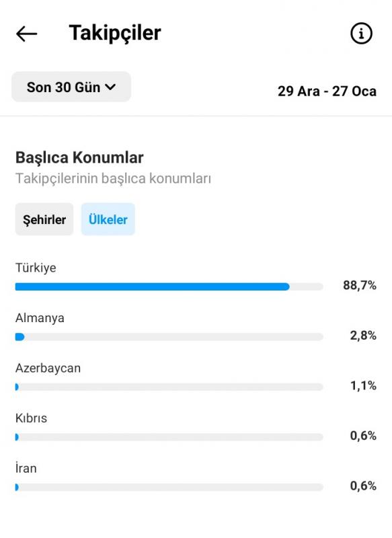Screen dimensions: 392x538
Task: Click the 88,7% percentage value
Action: [x=360, y=285]
